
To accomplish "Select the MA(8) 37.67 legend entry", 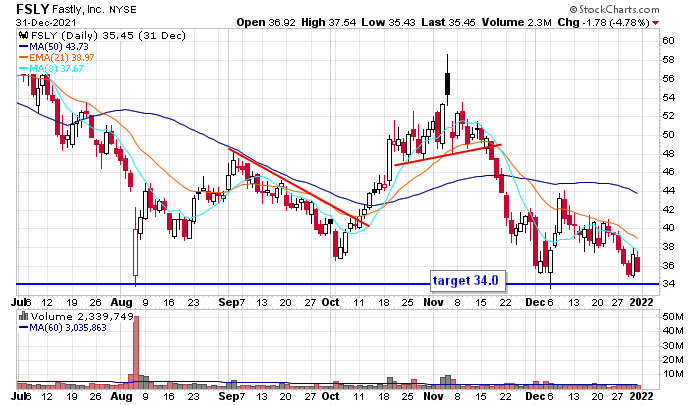I will [51, 69].
